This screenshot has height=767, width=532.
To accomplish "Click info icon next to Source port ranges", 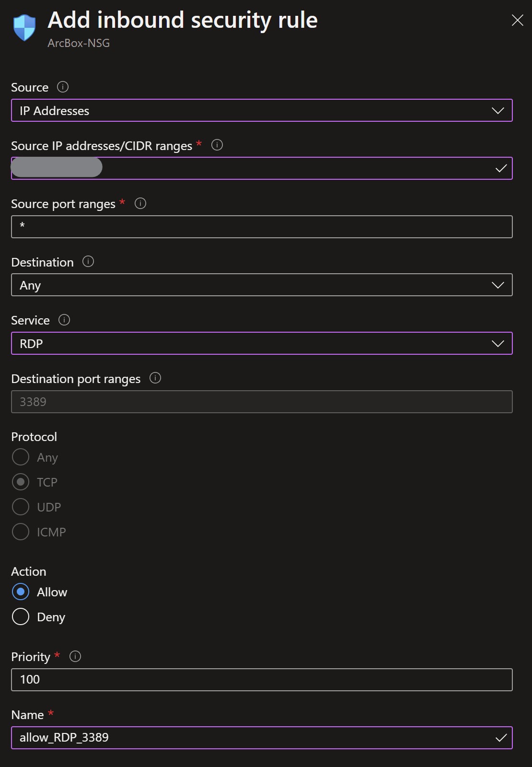I will tap(140, 203).
